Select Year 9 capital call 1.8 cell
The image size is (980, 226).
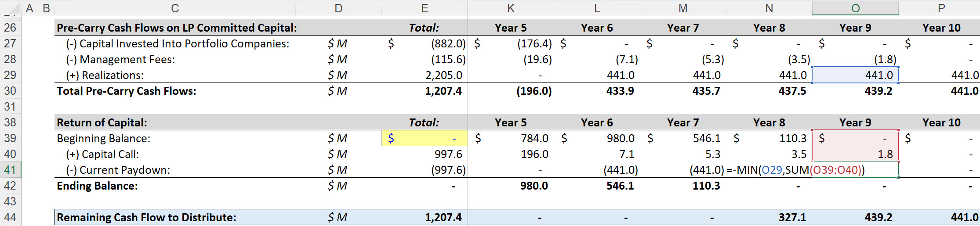[855, 154]
